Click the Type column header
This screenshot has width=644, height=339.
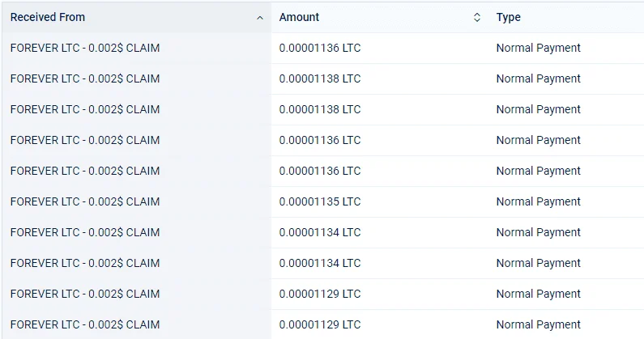coord(509,17)
